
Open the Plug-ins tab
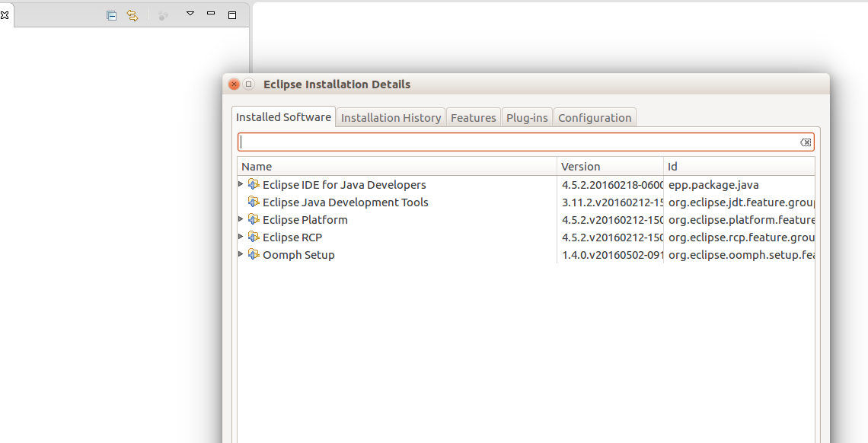(x=527, y=118)
